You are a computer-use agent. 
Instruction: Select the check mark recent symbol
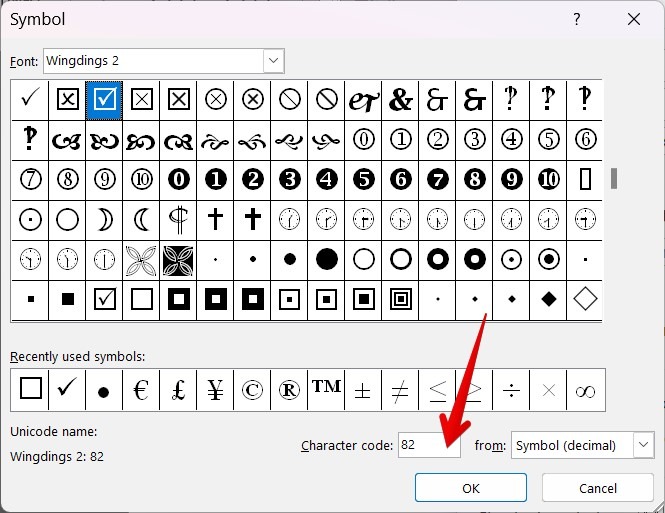click(x=67, y=390)
